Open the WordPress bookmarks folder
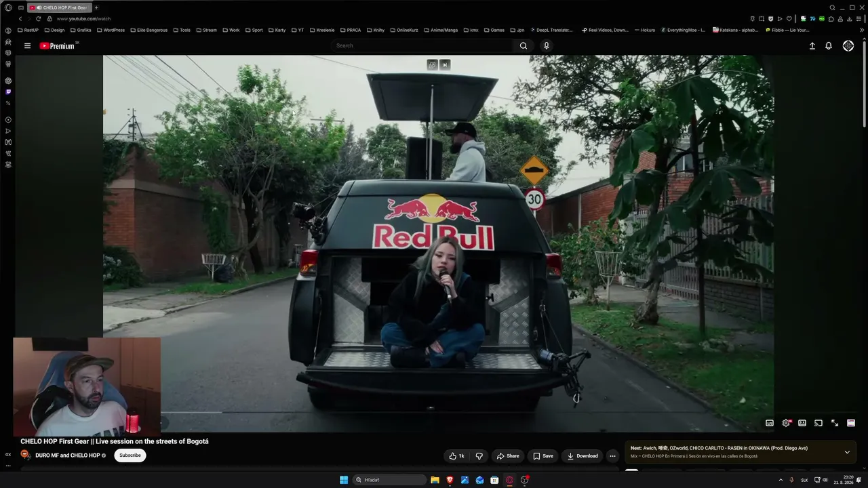868x488 pixels. coord(111,30)
